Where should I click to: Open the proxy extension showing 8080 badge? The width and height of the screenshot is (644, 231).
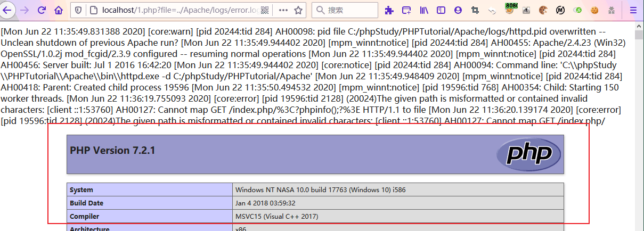coord(510,10)
